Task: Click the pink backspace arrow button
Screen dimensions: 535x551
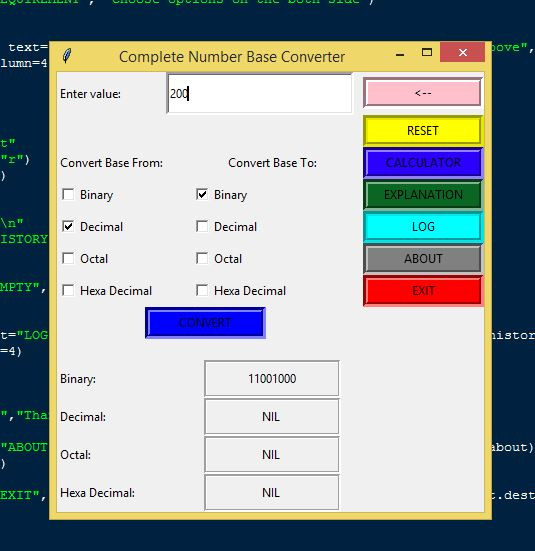Action: (423, 93)
